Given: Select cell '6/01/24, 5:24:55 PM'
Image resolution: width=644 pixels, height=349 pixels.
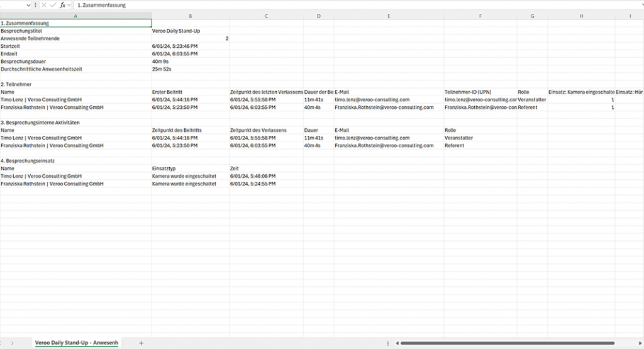Looking at the screenshot, I should click(266, 184).
